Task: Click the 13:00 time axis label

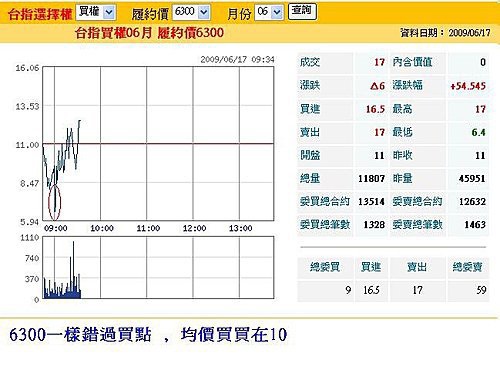Action: coord(240,229)
